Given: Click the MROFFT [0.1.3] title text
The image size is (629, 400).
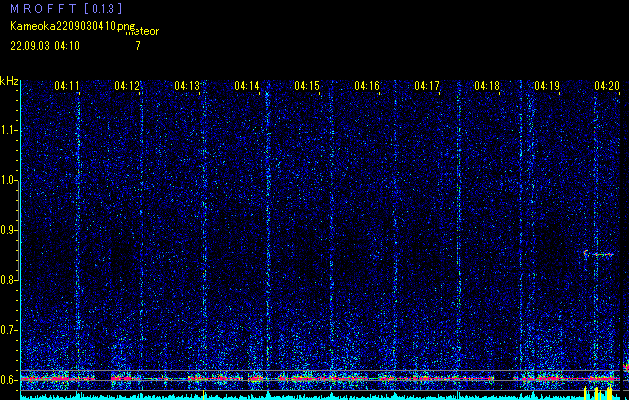Looking at the screenshot, I should point(66,8).
